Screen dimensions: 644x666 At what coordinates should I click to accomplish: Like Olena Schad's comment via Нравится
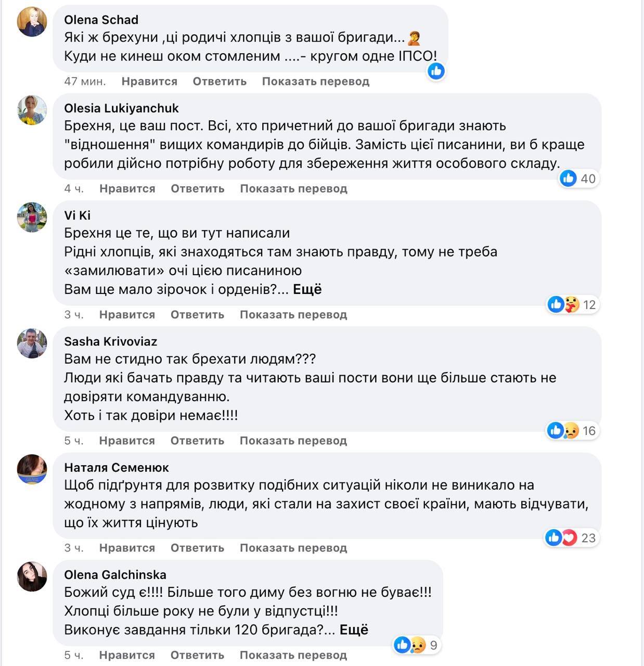tap(149, 81)
